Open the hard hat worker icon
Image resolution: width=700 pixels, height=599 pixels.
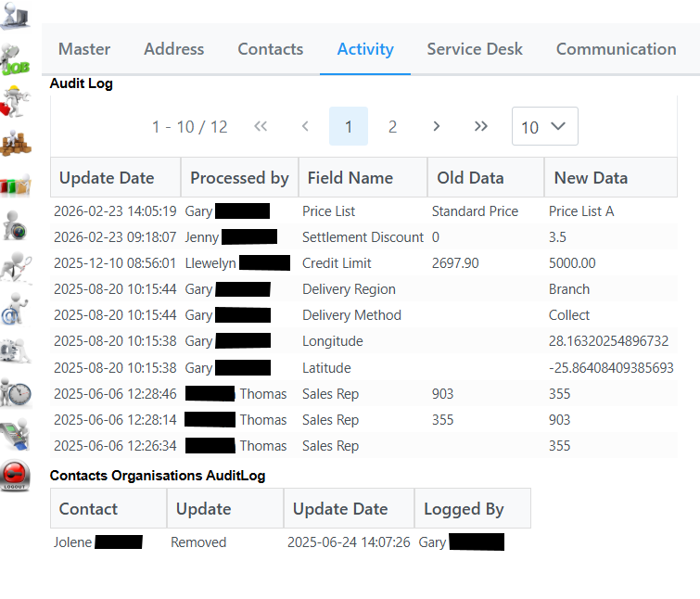(x=16, y=101)
